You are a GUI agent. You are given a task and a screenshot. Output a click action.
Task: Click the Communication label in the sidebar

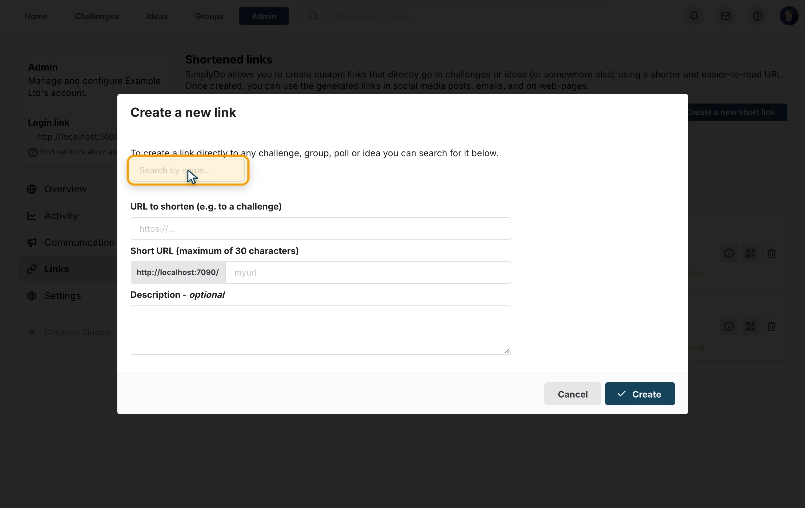point(80,243)
